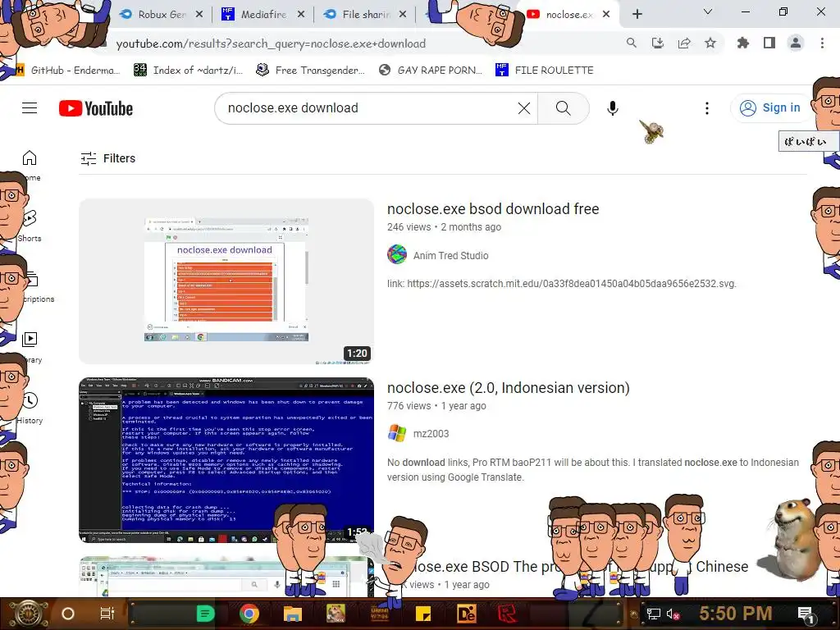
Task: Open the yellow Sticky Notes taskbar icon
Action: coord(423,614)
